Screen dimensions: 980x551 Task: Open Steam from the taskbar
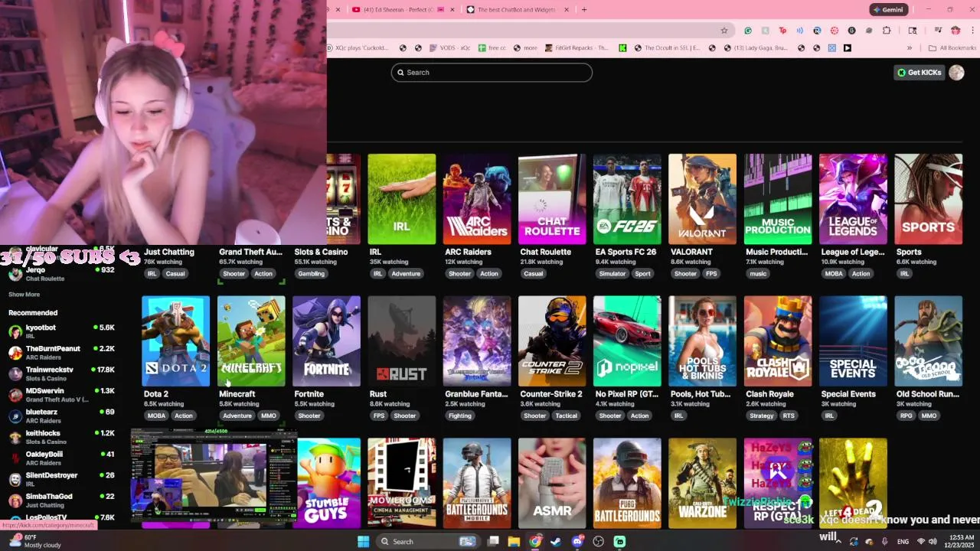[555, 541]
